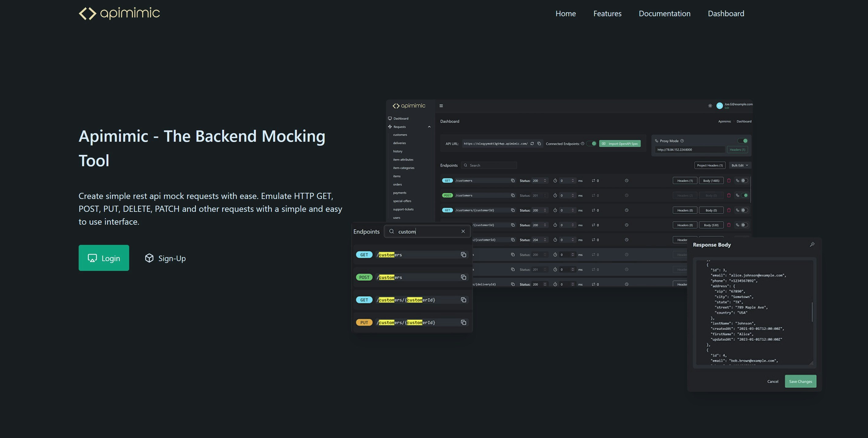Click the help icon next to Proxy Mode

(682, 141)
